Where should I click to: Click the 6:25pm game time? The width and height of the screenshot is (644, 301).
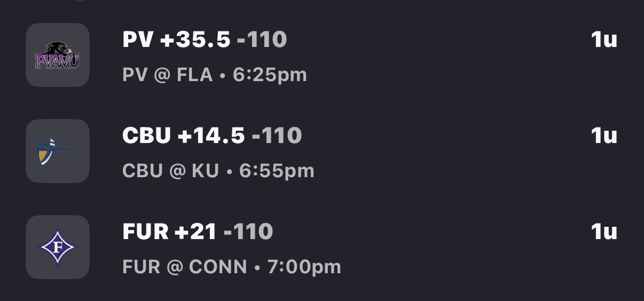(x=270, y=75)
